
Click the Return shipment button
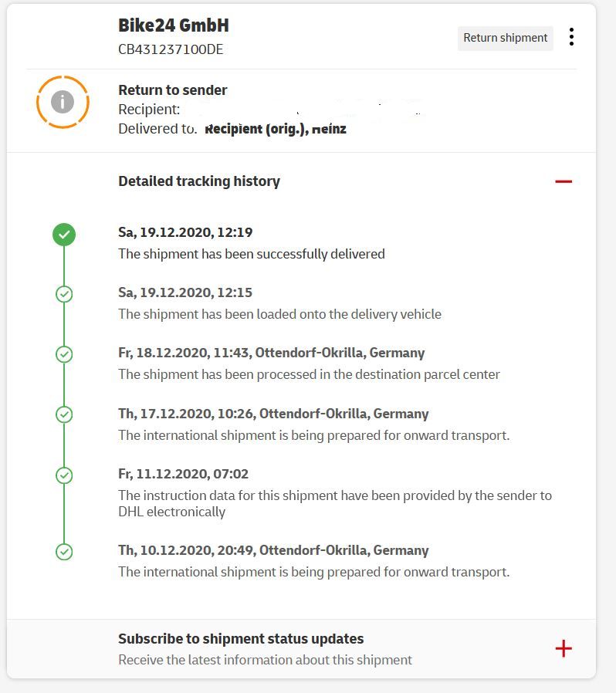coord(505,38)
